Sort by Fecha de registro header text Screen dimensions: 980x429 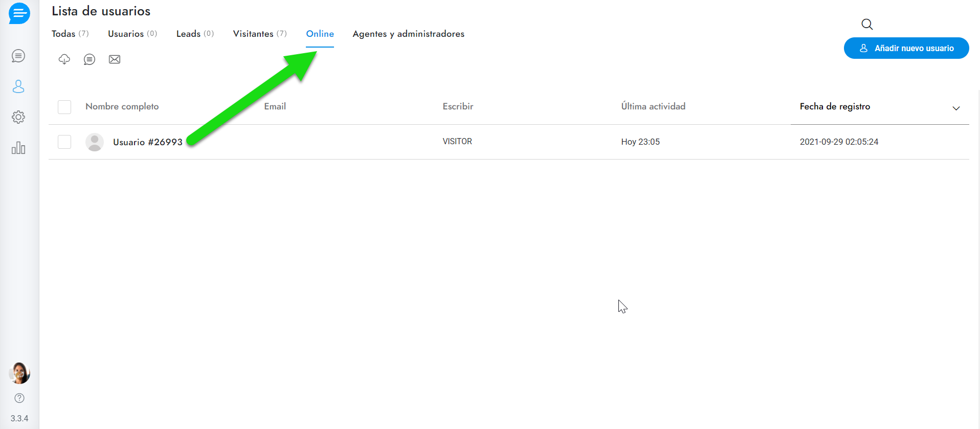pos(835,106)
